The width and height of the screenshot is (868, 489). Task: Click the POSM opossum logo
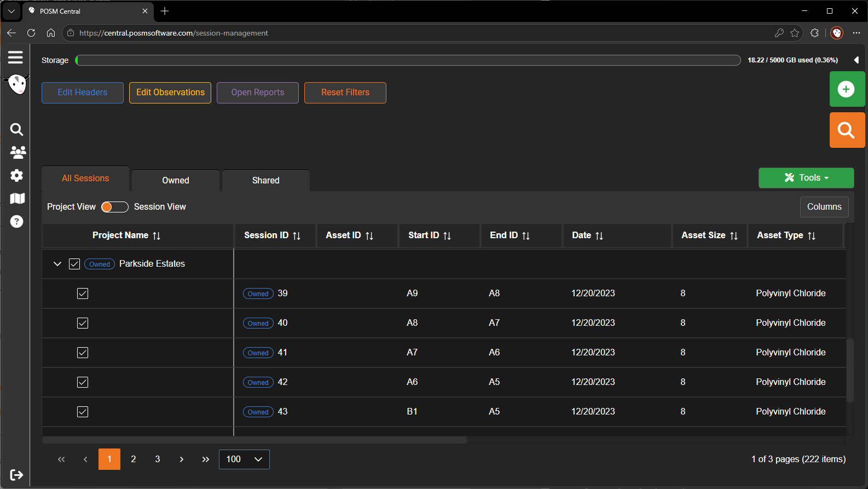(x=17, y=85)
